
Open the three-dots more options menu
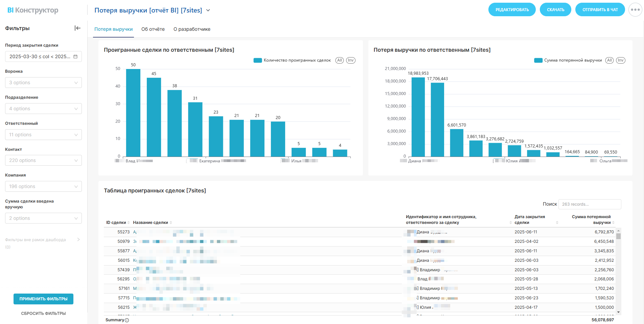tap(635, 10)
